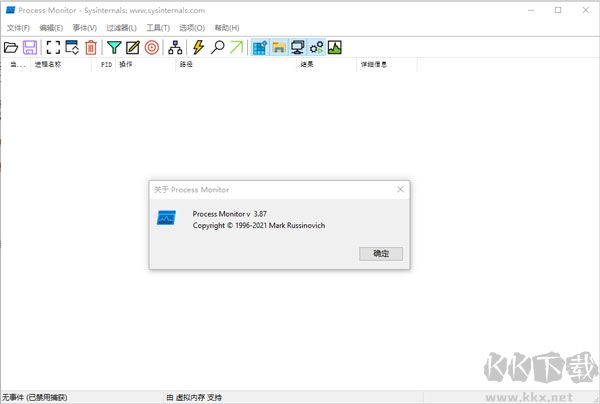600x404 pixels.
Task: Show the process tree icon
Action: pyautogui.click(x=175, y=47)
